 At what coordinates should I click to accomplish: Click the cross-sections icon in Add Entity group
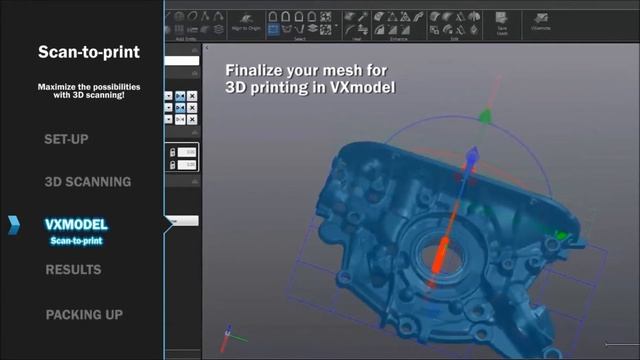[218, 29]
